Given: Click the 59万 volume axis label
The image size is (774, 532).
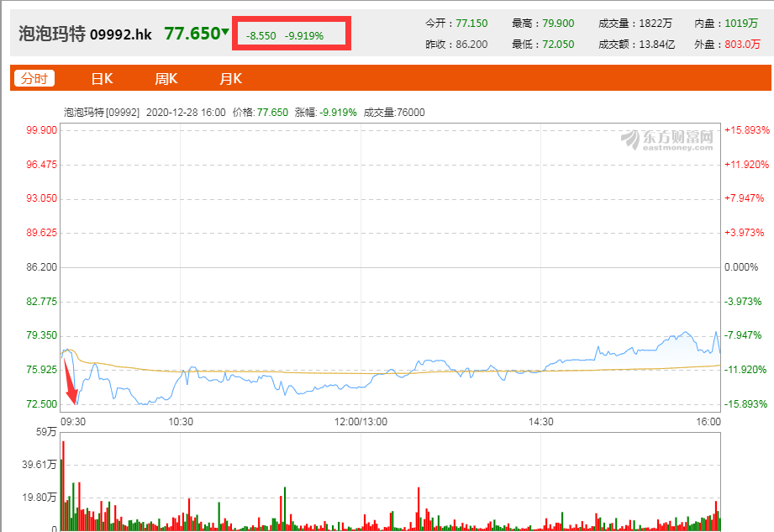Looking at the screenshot, I should 46,432.
